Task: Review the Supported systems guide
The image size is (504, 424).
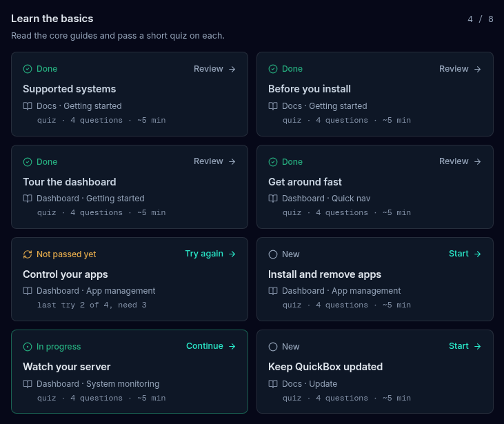Action: (x=214, y=69)
